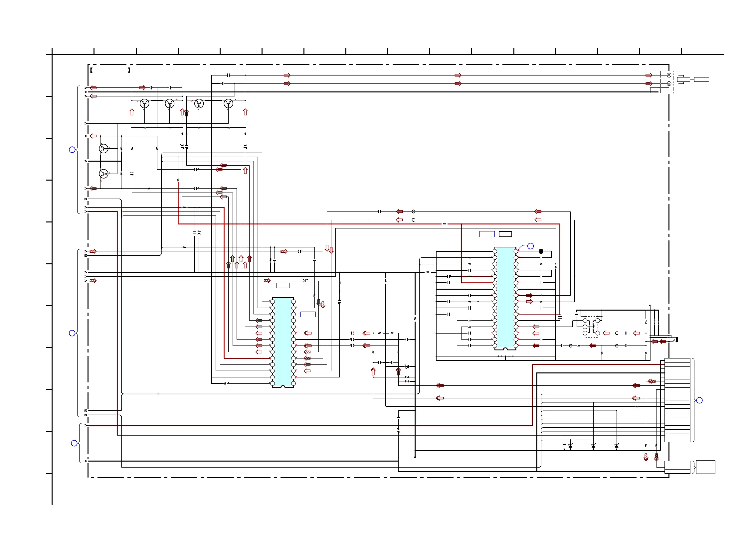This screenshot has height=560, width=745.
Task: Select the upper transistor of the left-side pair
Action: tap(104, 148)
